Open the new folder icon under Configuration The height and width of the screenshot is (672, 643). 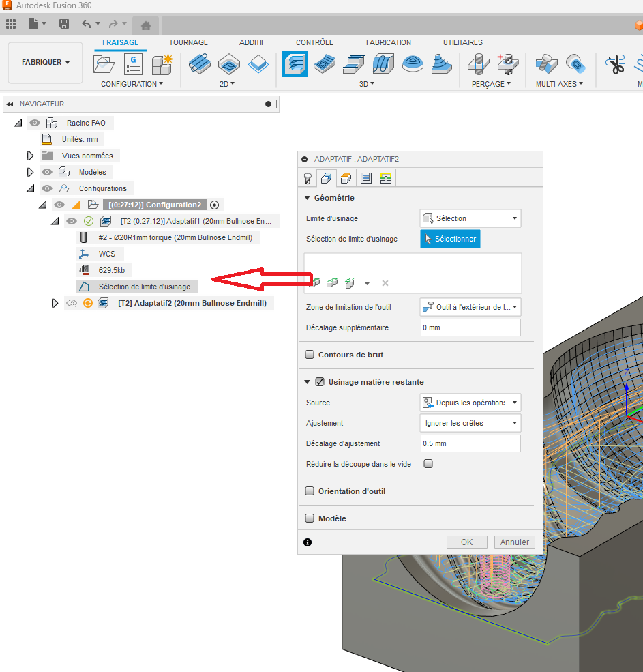tap(104, 65)
